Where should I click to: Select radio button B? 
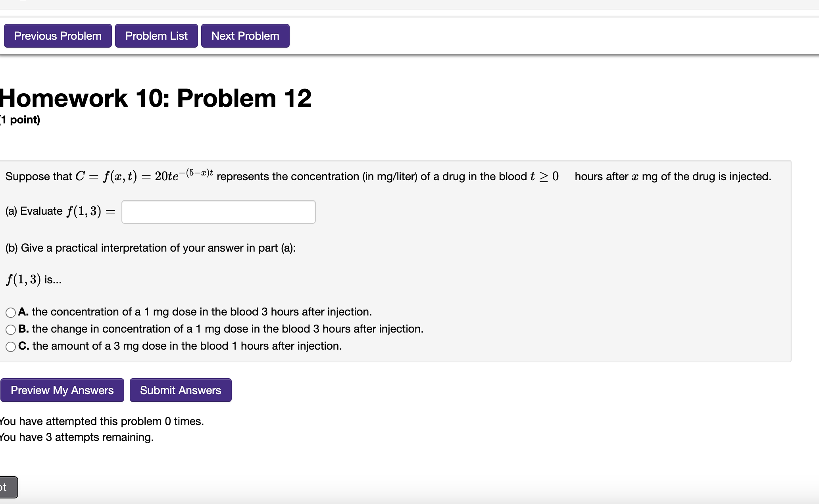[10, 329]
